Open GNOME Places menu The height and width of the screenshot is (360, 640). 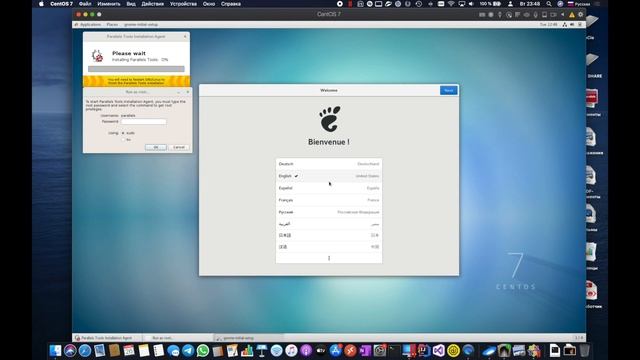tap(112, 25)
